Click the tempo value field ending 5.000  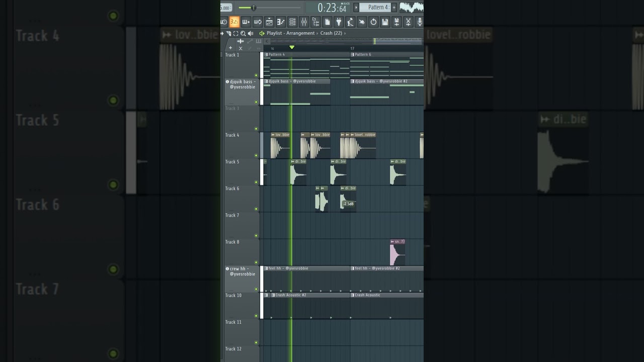coord(226,8)
